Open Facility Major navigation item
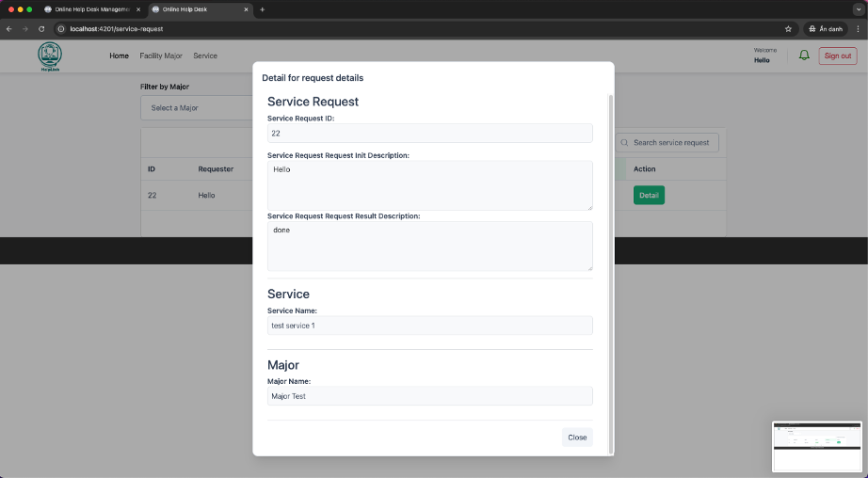This screenshot has height=478, width=868. pos(161,56)
